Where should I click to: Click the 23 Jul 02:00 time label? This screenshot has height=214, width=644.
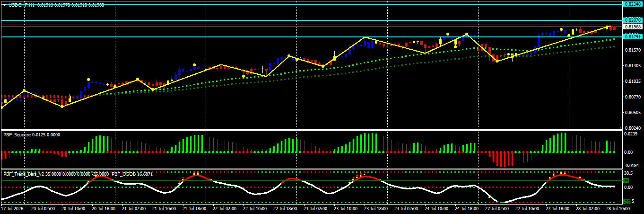(x=315, y=208)
